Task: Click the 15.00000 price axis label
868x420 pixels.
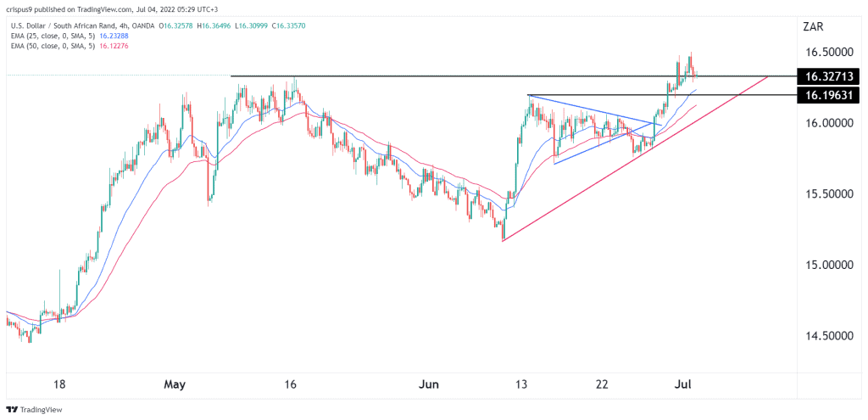Action: 829,266
